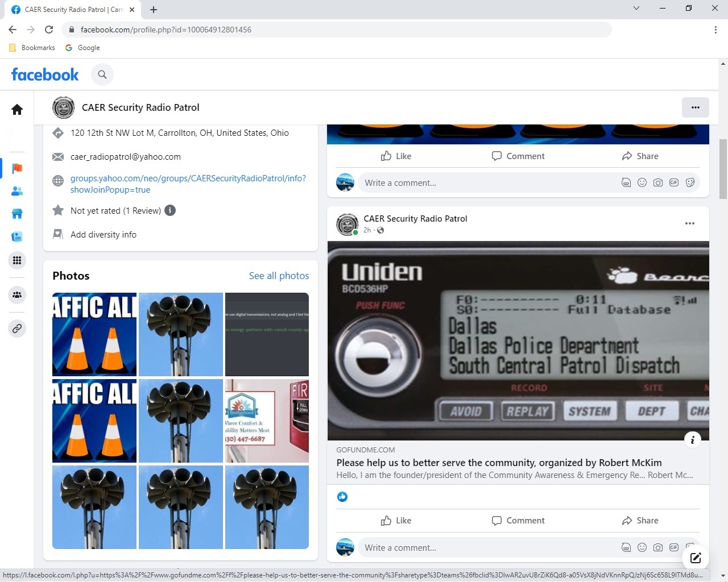The width and height of the screenshot is (728, 582).
Task: Open CAER Security Radio Patrol post author link
Action: pyautogui.click(x=415, y=219)
